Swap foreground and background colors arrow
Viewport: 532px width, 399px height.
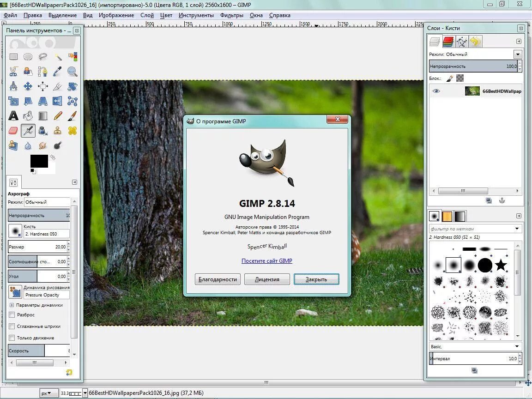[53, 157]
